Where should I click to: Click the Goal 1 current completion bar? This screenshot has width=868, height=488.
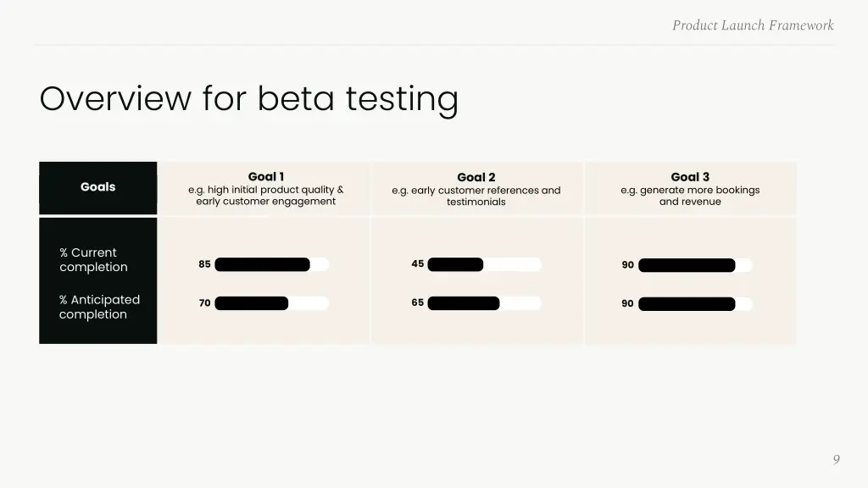(272, 264)
